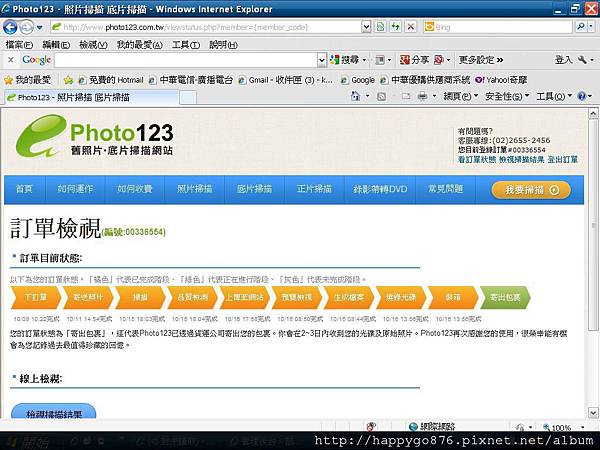The height and width of the screenshot is (450, 600).
Task: Click the Bing search box
Action: pos(497,27)
